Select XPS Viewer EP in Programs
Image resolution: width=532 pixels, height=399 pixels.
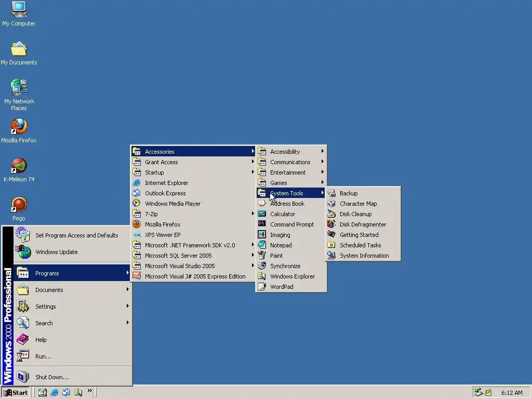193,235
